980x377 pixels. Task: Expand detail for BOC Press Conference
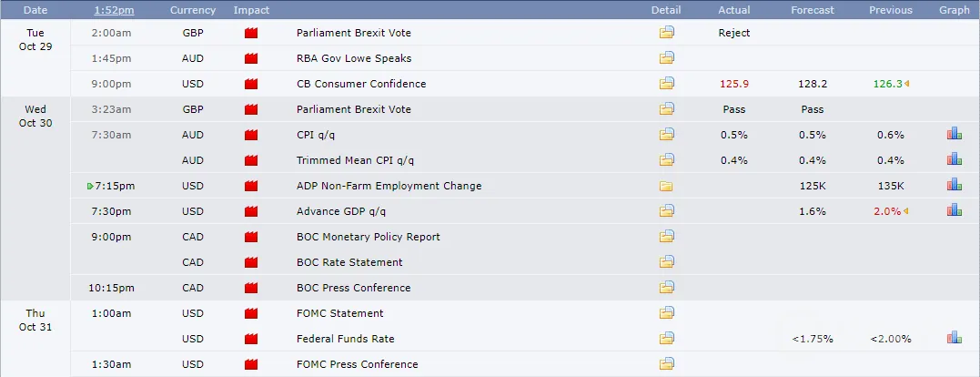(667, 288)
